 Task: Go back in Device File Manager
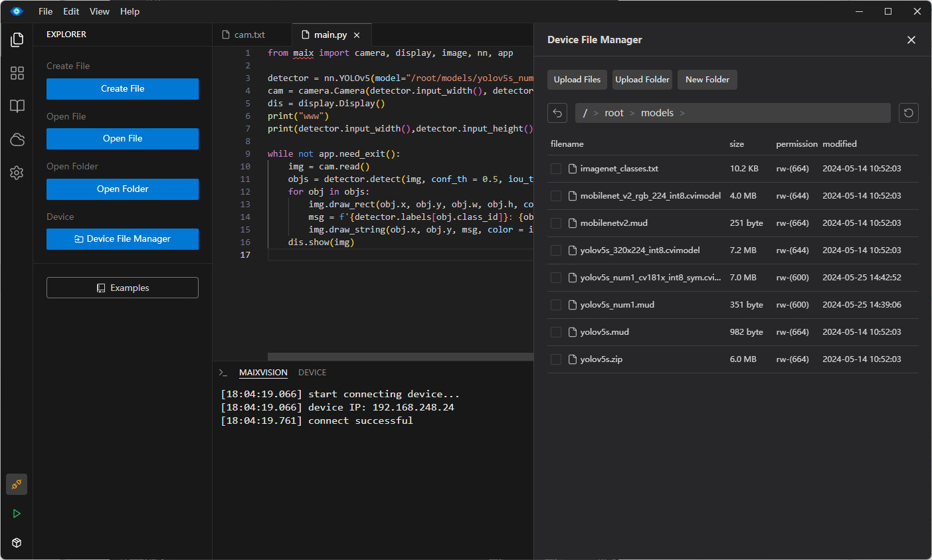(x=557, y=113)
